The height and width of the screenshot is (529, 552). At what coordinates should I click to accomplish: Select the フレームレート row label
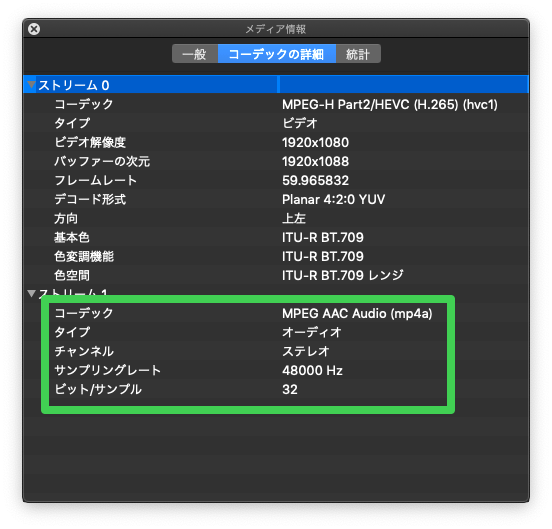click(95, 180)
